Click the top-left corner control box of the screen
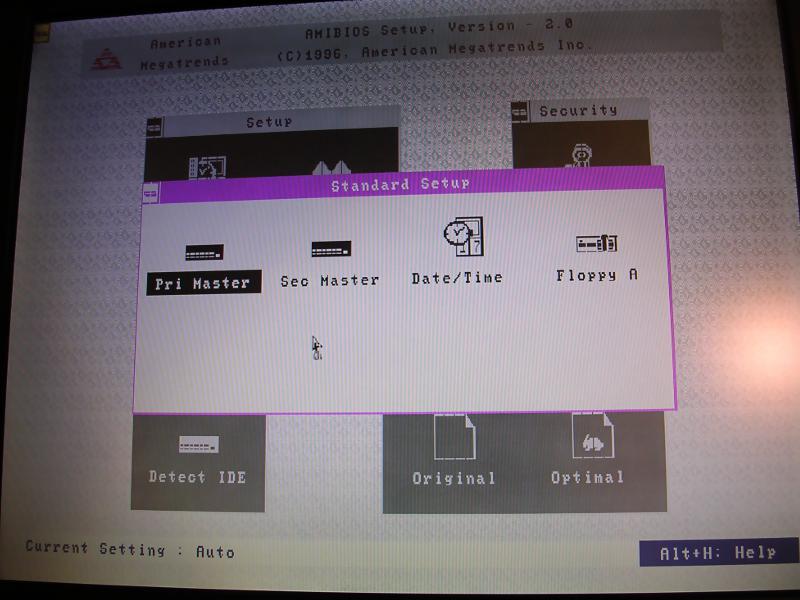Image resolution: width=800 pixels, height=600 pixels. click(42, 34)
